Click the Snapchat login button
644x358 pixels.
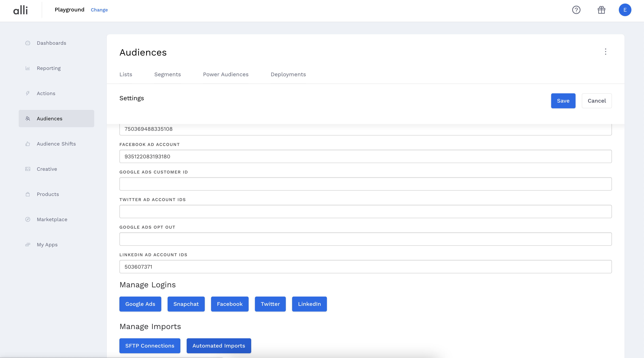186,304
